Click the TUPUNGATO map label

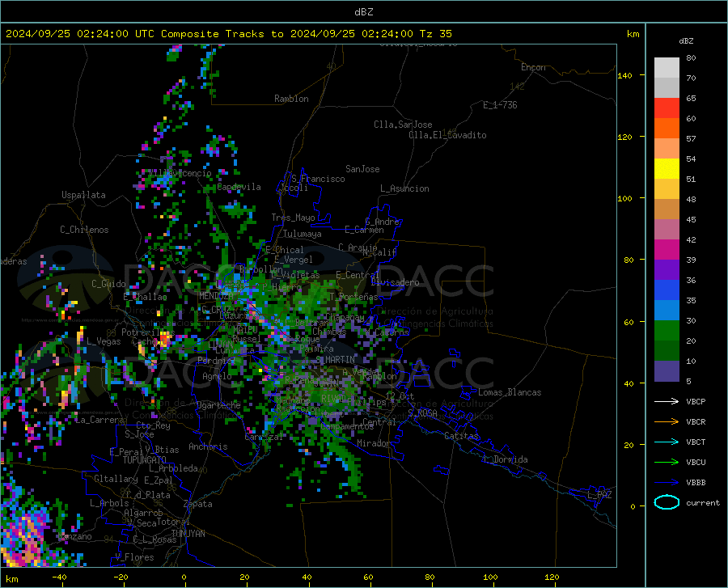(145, 460)
